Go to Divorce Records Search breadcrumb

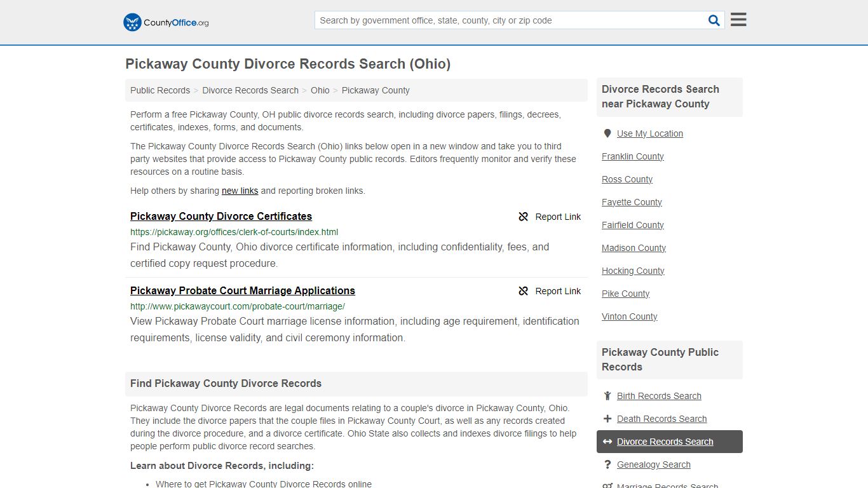point(250,90)
